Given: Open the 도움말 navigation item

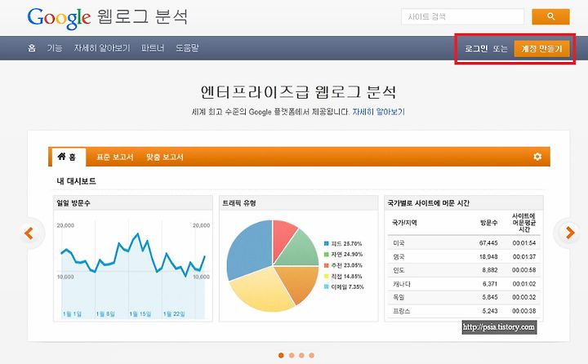Looking at the screenshot, I should pyautogui.click(x=187, y=48).
